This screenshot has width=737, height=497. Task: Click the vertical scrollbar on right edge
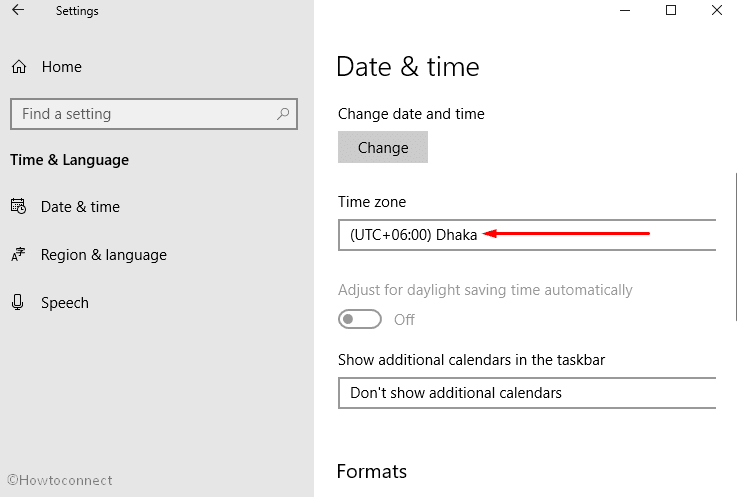735,247
